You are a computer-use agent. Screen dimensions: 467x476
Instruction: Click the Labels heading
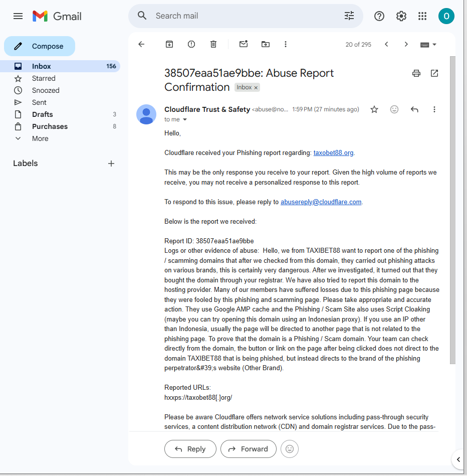pos(26,164)
